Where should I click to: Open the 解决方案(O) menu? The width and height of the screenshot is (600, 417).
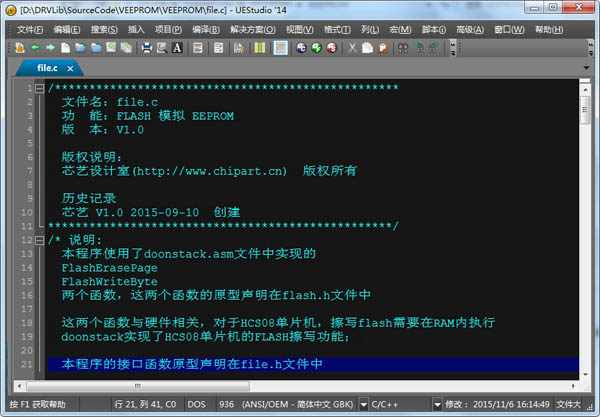253,29
